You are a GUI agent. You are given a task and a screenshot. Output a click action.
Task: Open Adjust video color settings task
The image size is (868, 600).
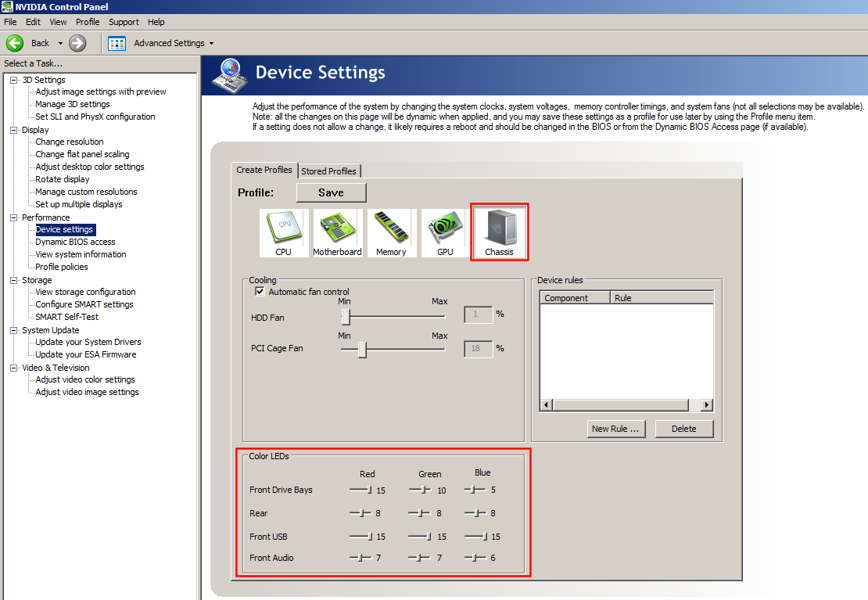(85, 379)
